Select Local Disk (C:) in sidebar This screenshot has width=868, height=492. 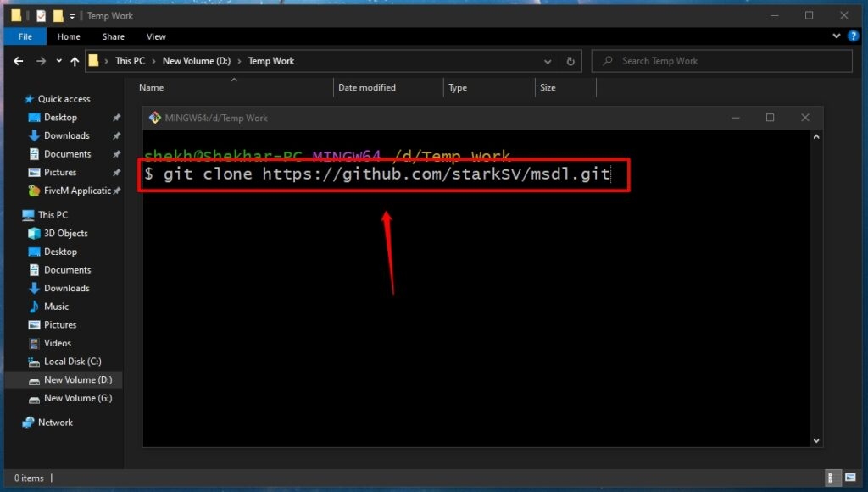point(72,362)
